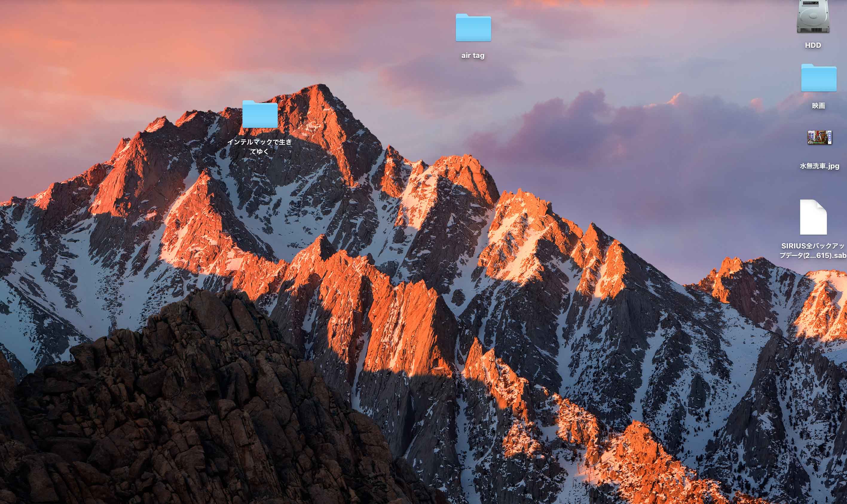Click the 'インテルマックで生き' label text line
847x504 pixels.
tap(259, 142)
